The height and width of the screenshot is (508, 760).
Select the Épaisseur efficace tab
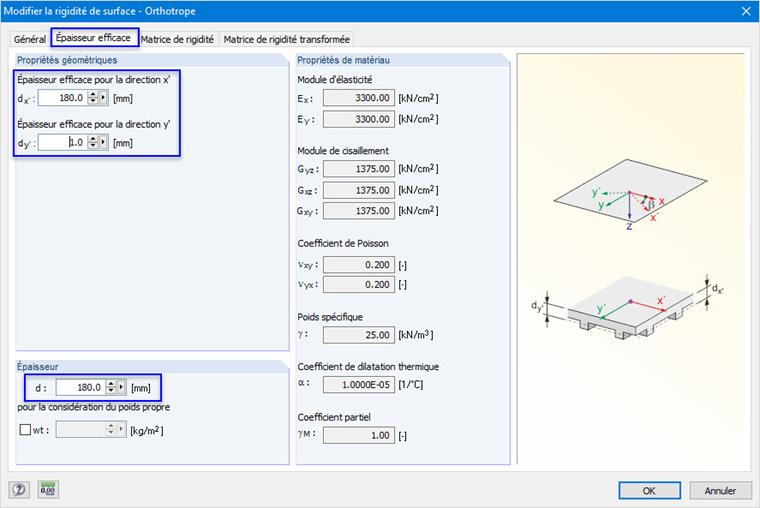tap(94, 38)
